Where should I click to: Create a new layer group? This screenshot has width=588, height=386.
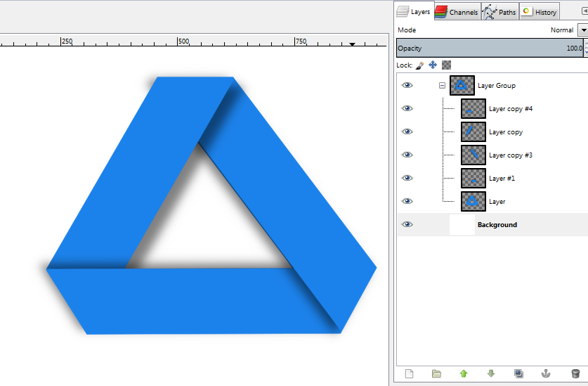tap(436, 373)
